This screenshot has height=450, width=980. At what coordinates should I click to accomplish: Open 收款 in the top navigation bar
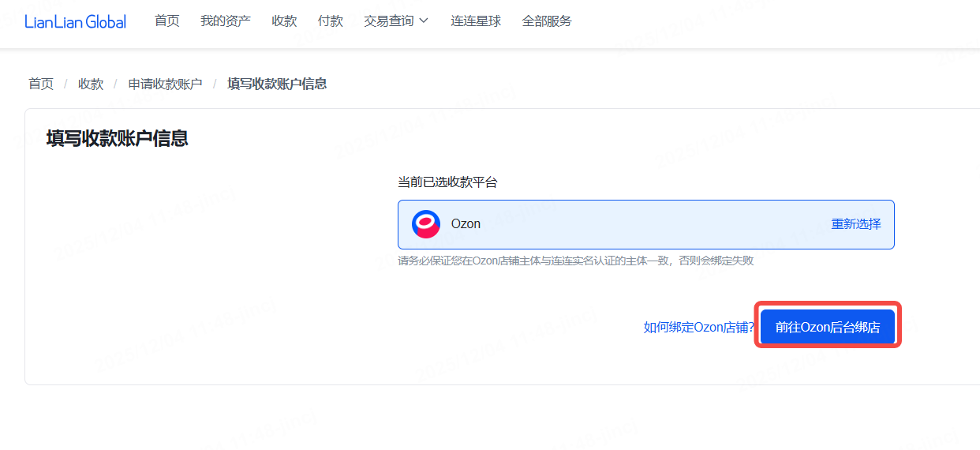click(284, 21)
